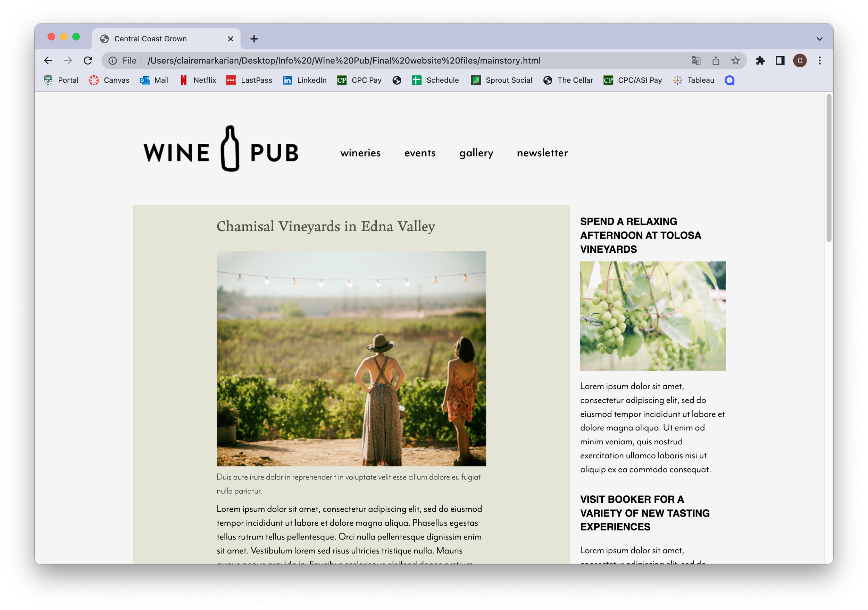Click the page's vertical scrollbar thumb

[829, 168]
